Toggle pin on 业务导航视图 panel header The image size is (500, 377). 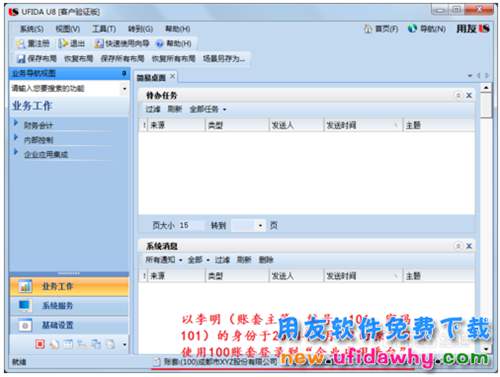(124, 73)
